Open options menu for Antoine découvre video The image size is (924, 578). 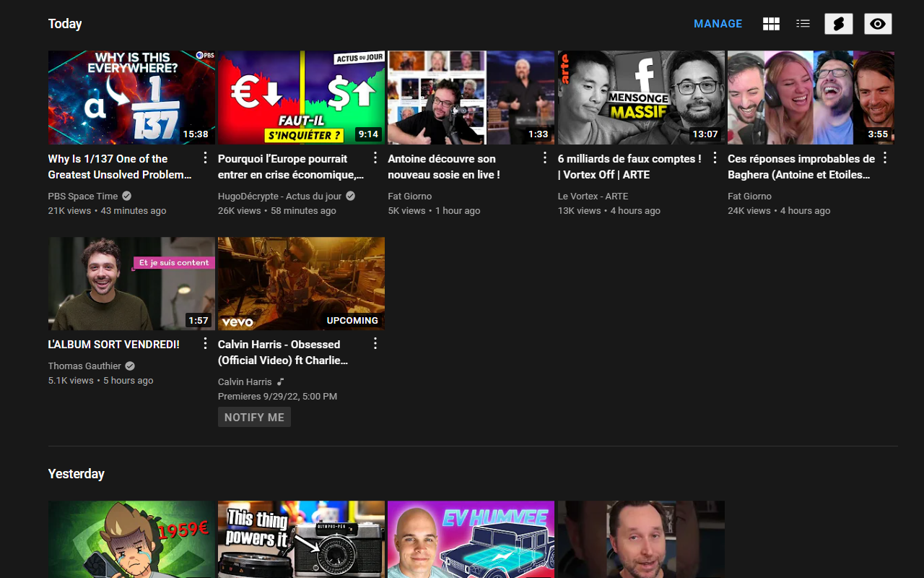(x=545, y=158)
